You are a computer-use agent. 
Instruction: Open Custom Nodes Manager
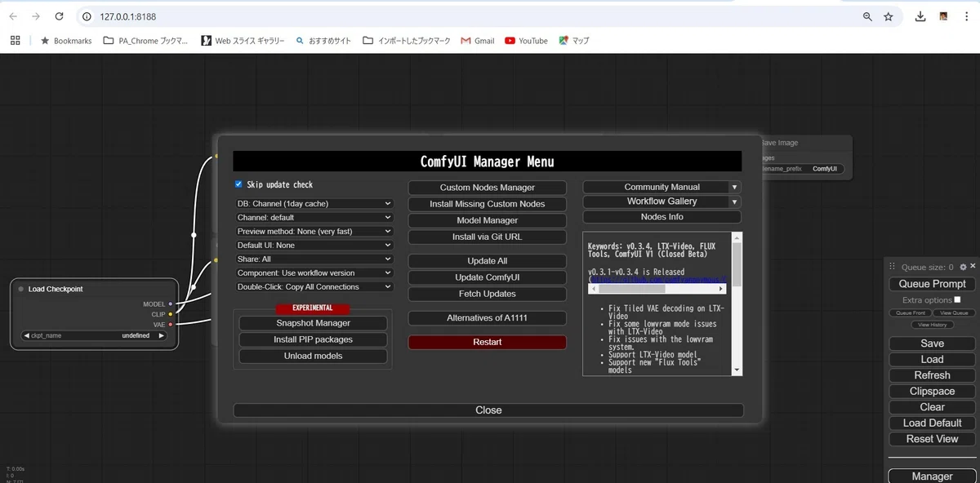(x=488, y=188)
